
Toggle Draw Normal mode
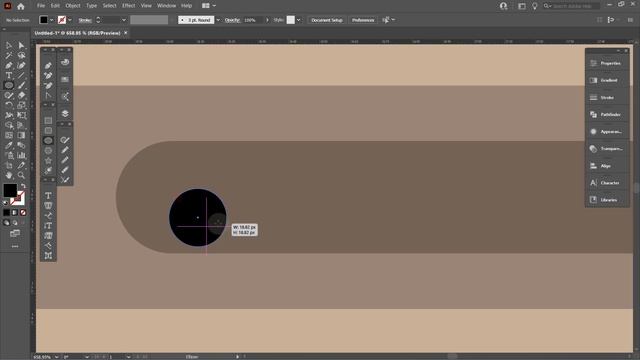[x=7, y=223]
